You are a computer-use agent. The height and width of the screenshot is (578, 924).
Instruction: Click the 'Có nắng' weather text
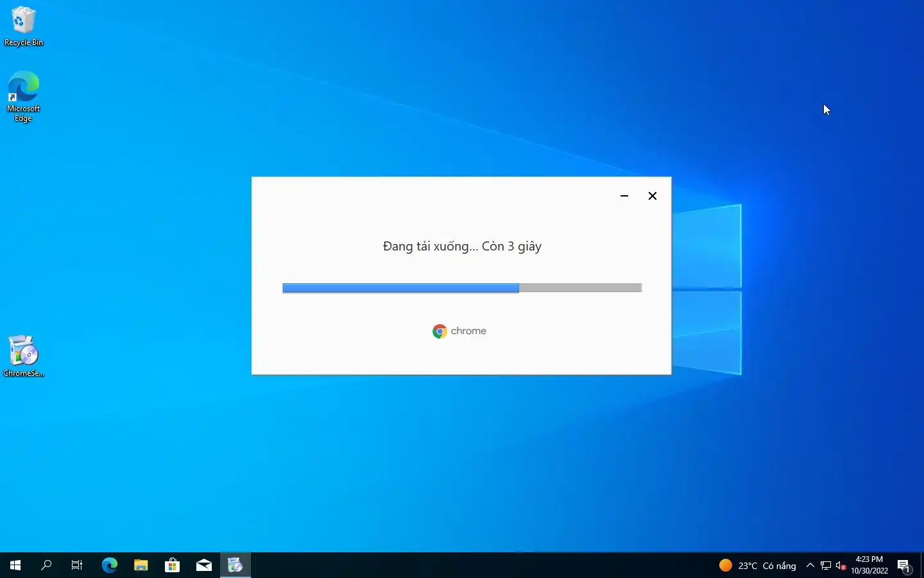click(779, 566)
